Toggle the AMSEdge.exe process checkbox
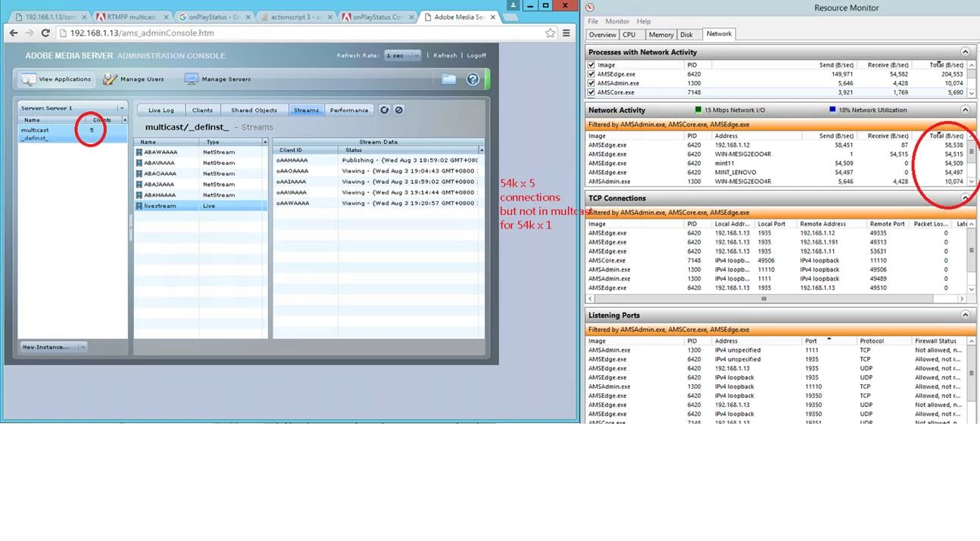Screen dimensions: 980x541 tap(591, 74)
